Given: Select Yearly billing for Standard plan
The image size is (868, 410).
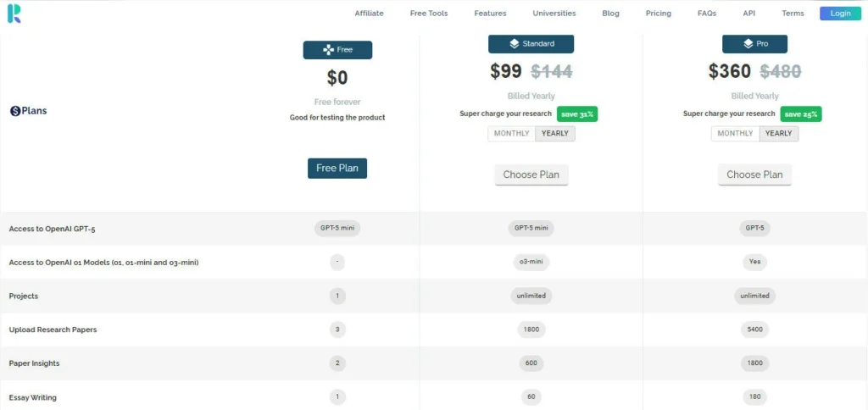Looking at the screenshot, I should tap(555, 133).
